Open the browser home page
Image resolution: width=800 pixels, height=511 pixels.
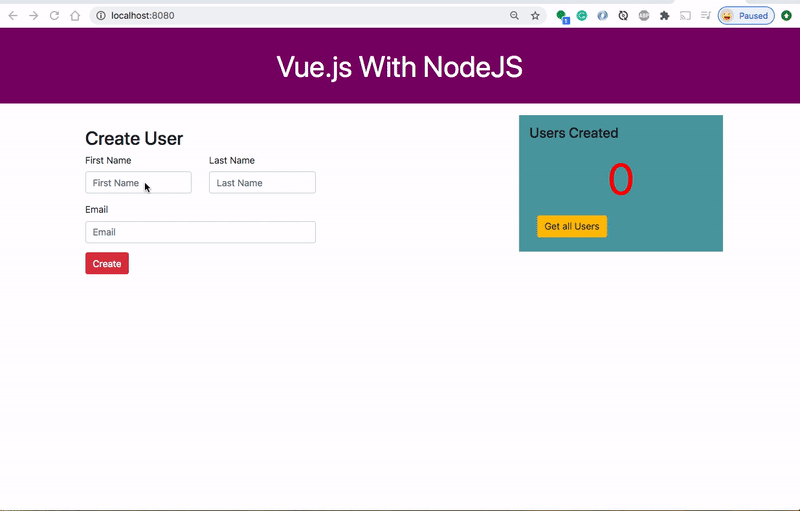(75, 16)
